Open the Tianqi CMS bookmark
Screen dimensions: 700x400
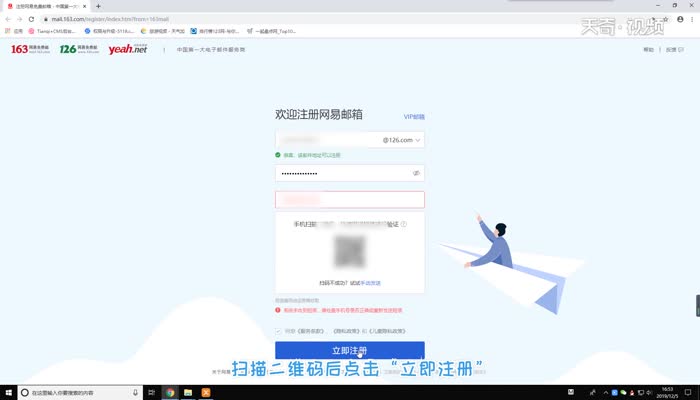(x=52, y=31)
